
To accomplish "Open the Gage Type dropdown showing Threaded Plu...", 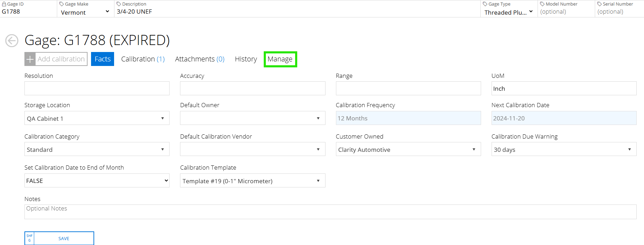I will click(509, 12).
